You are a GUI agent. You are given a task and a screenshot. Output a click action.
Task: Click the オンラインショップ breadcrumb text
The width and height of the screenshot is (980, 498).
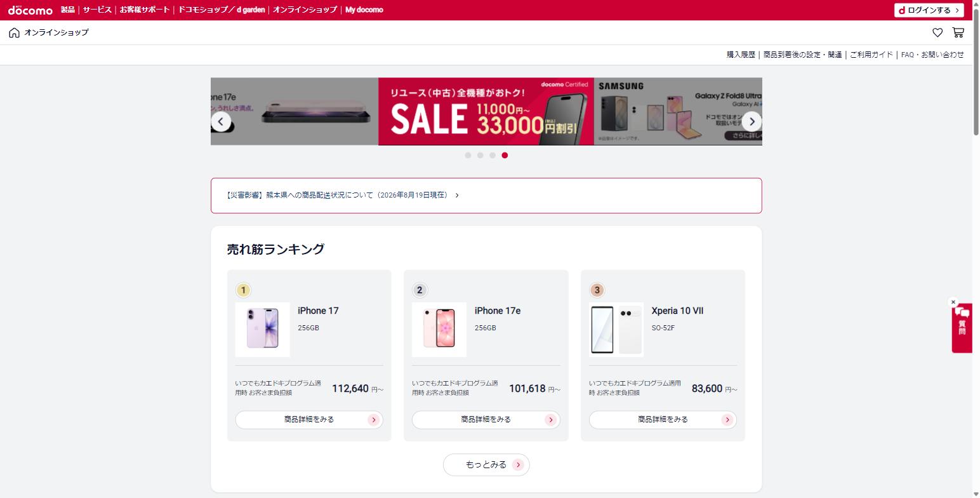click(56, 32)
